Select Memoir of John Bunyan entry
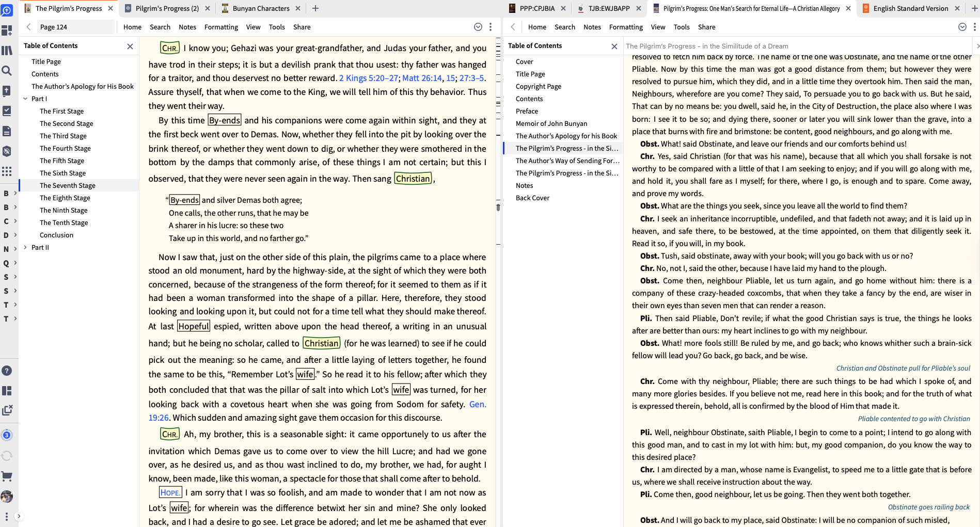The height and width of the screenshot is (527, 980). pos(551,123)
